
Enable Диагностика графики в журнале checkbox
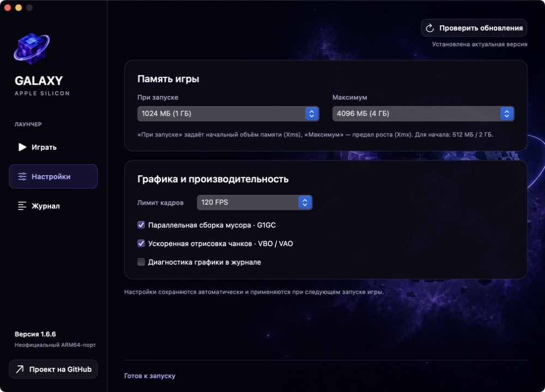[x=141, y=262]
